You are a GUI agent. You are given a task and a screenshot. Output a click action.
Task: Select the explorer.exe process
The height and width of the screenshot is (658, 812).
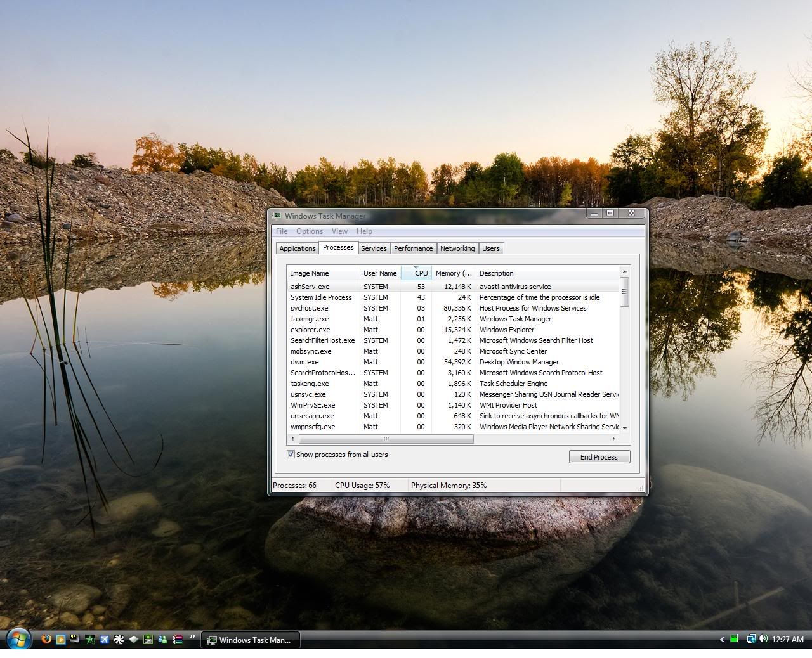click(453, 330)
